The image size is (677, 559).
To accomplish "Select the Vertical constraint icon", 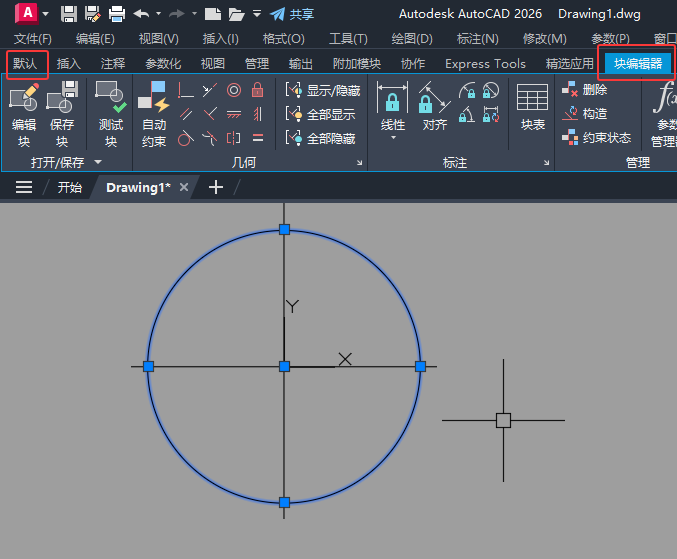I will click(258, 114).
